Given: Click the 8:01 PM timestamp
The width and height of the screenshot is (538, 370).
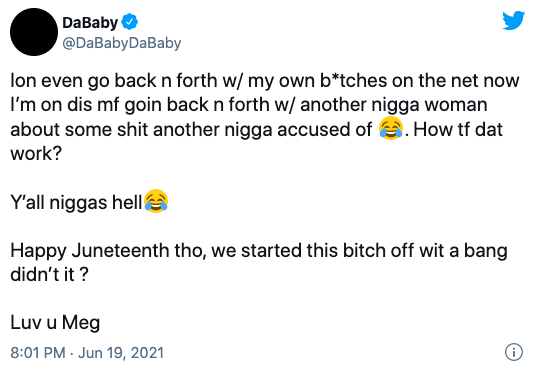Looking at the screenshot, I should (x=38, y=353).
